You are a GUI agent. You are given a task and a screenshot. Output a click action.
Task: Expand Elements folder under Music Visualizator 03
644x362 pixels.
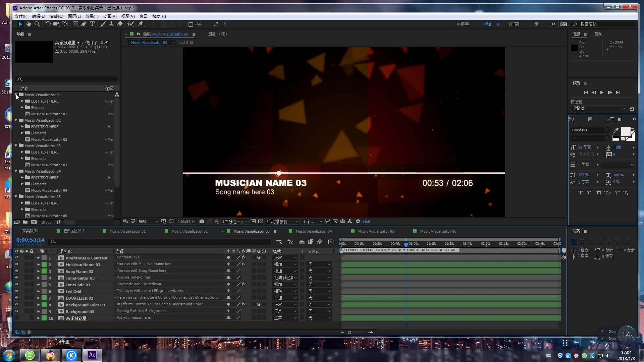(x=22, y=158)
